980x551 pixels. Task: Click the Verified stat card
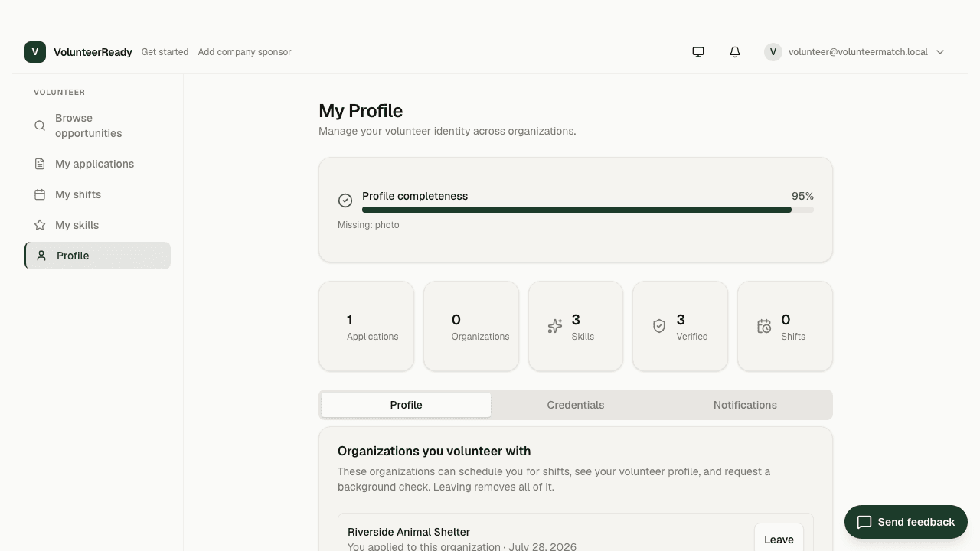pos(680,326)
